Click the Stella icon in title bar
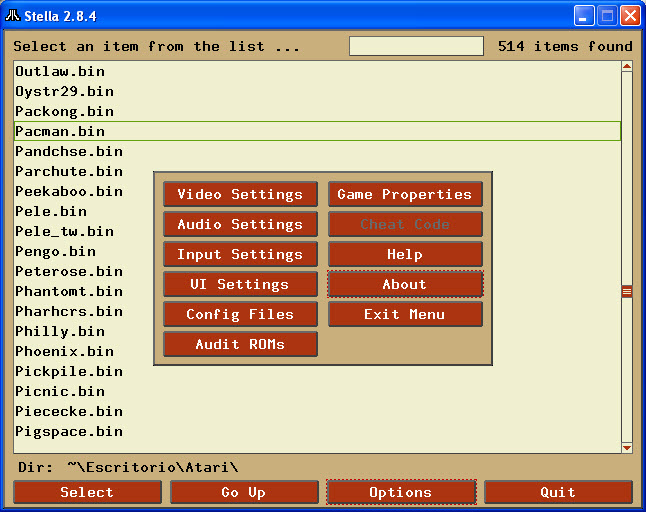 pos(13,16)
